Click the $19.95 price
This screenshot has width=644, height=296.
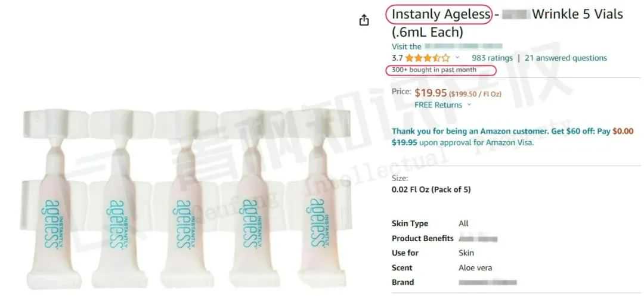(x=431, y=94)
